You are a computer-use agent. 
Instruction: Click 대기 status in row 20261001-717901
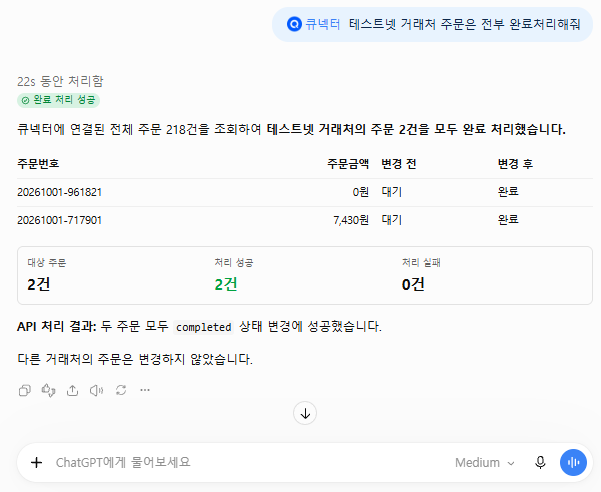pyautogui.click(x=391, y=220)
